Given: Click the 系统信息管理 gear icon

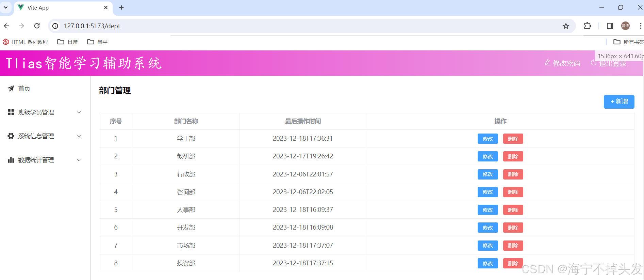Looking at the screenshot, I should [11, 136].
